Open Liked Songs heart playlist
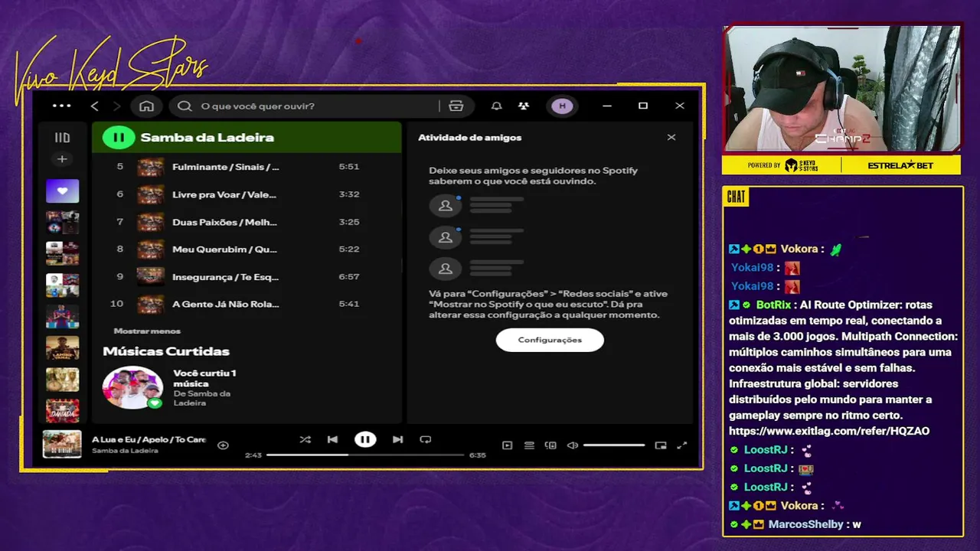This screenshot has height=551, width=980. click(x=62, y=191)
